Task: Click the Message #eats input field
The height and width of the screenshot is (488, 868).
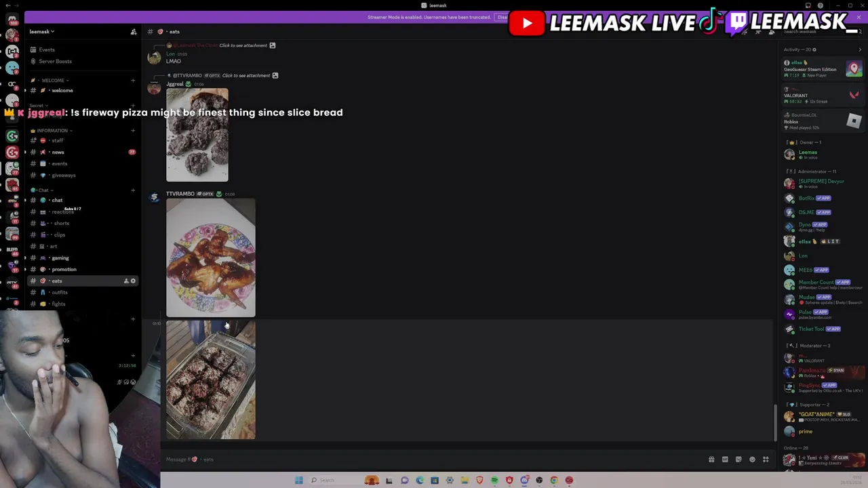Action: (x=434, y=460)
